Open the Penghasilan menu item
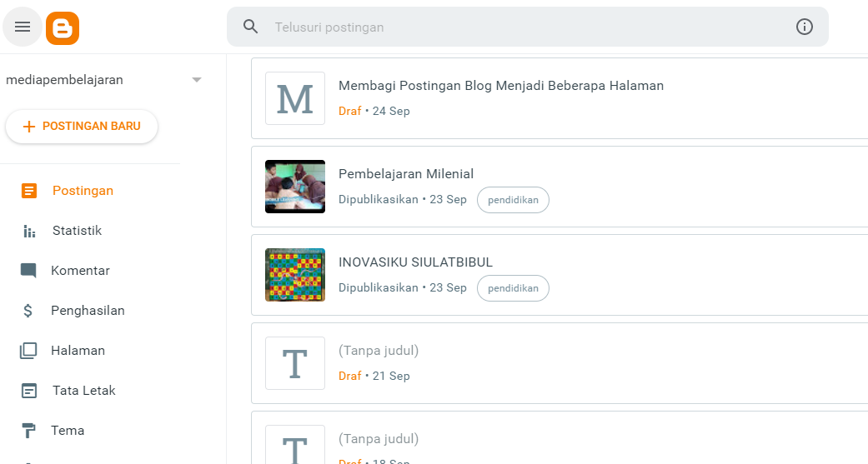This screenshot has height=464, width=868. 88,310
